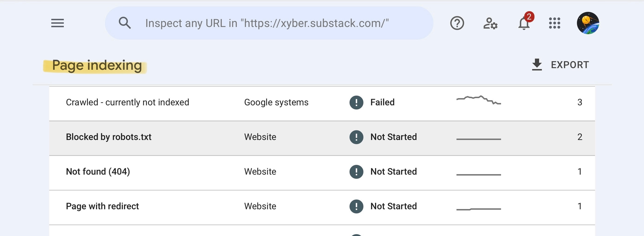Click the search magnifier icon
The height and width of the screenshot is (236, 644).
tap(125, 23)
